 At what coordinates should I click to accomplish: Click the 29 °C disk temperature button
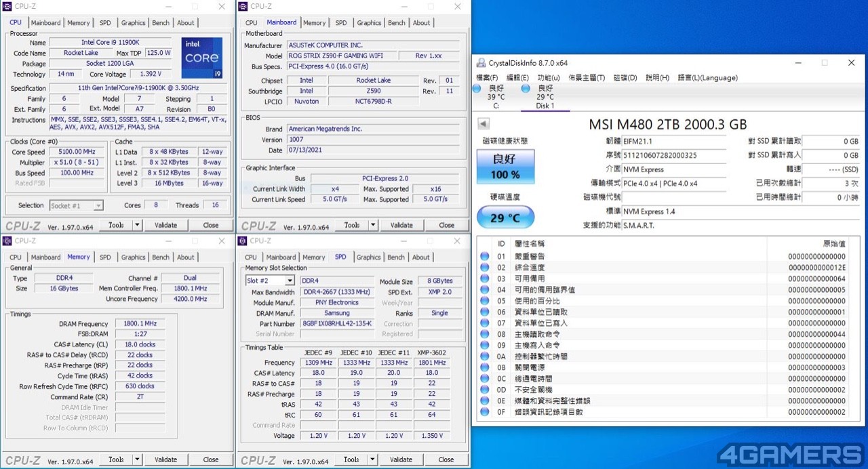click(505, 218)
